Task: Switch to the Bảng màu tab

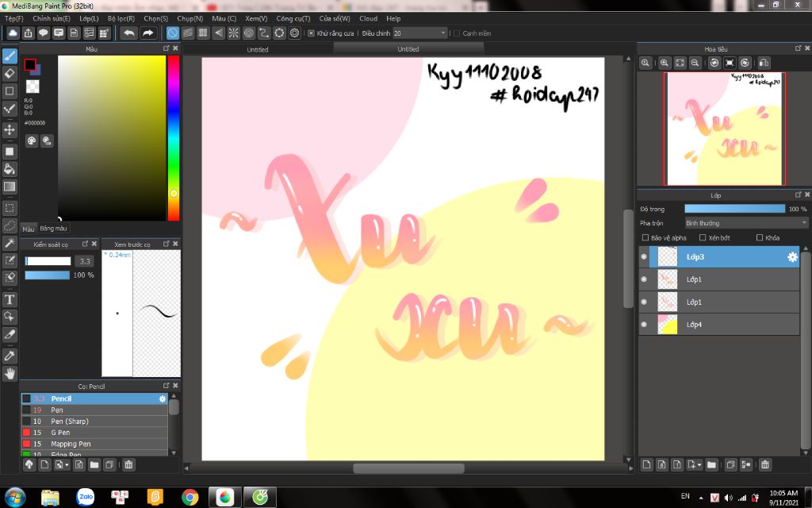Action: point(53,229)
